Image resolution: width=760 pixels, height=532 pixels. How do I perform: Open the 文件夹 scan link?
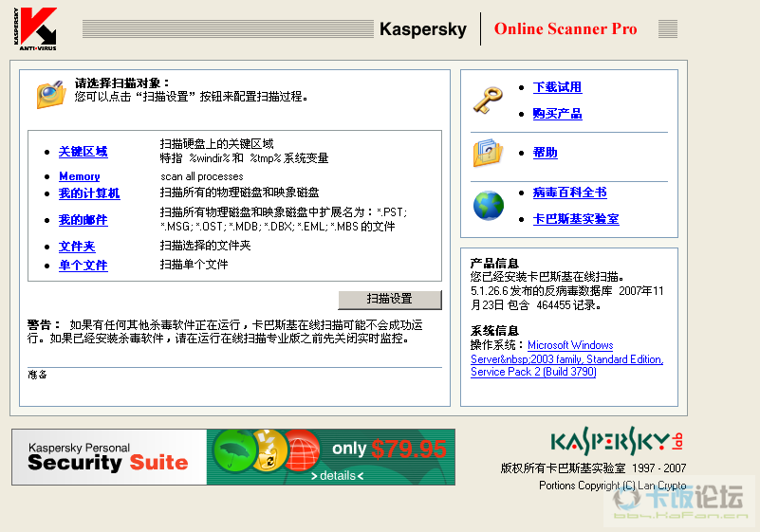point(77,247)
